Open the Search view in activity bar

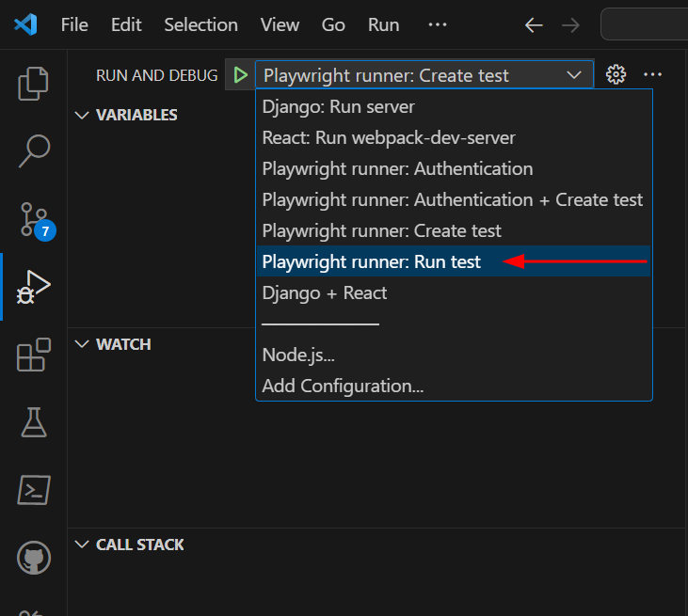click(33, 151)
